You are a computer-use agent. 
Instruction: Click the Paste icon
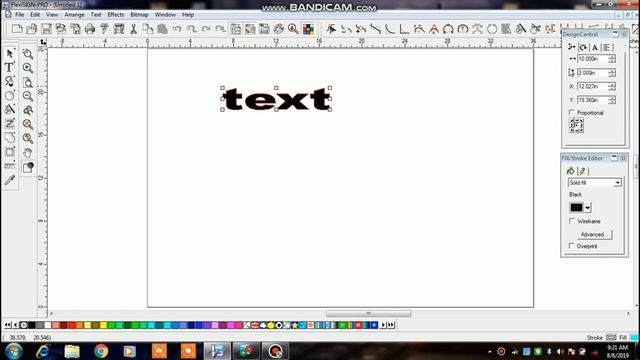tap(162, 29)
